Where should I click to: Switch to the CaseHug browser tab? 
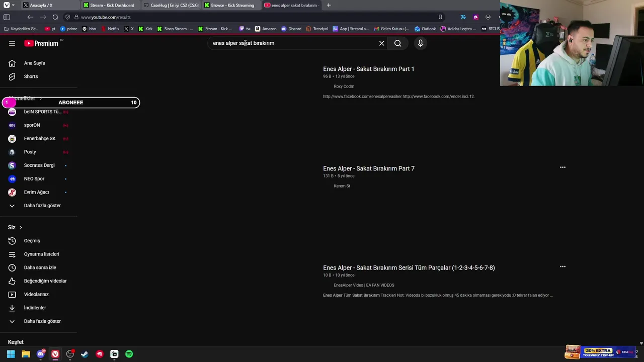(x=170, y=5)
